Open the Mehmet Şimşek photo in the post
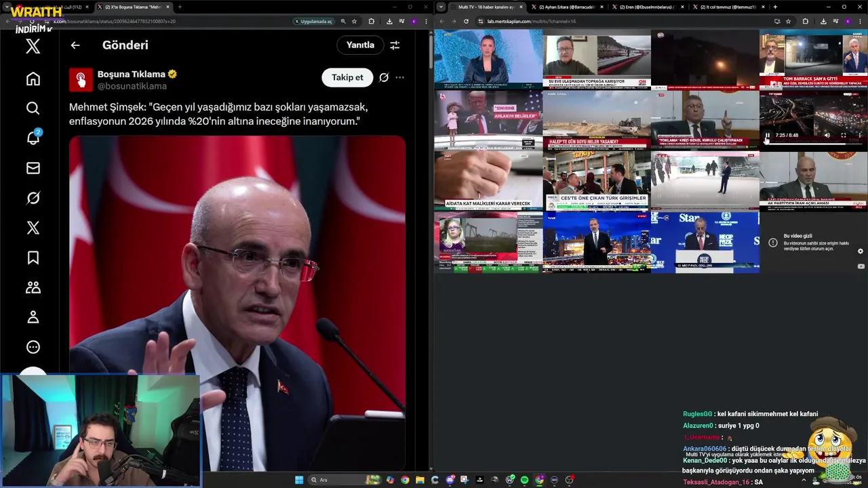Screen dimensions: 868x488 pyautogui.click(x=237, y=303)
